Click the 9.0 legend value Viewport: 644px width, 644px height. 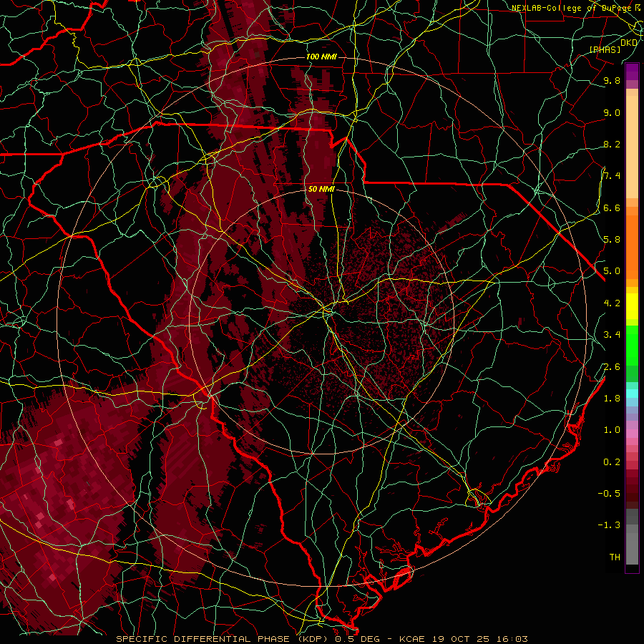click(612, 112)
